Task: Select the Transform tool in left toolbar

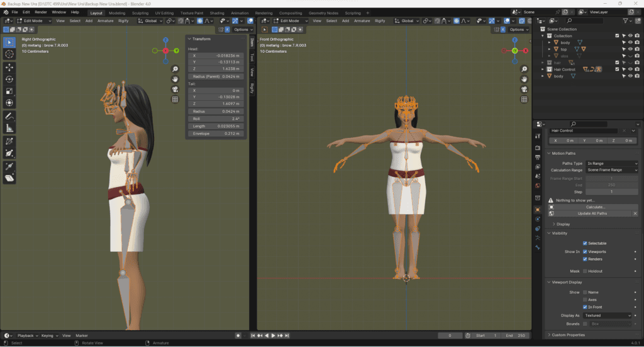Action: pos(9,103)
